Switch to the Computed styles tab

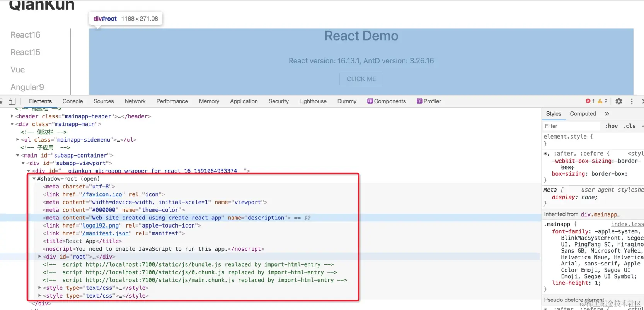click(x=583, y=114)
